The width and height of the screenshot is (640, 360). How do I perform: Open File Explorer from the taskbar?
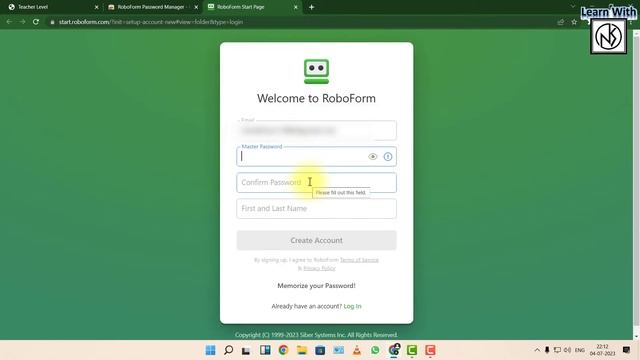coord(302,350)
